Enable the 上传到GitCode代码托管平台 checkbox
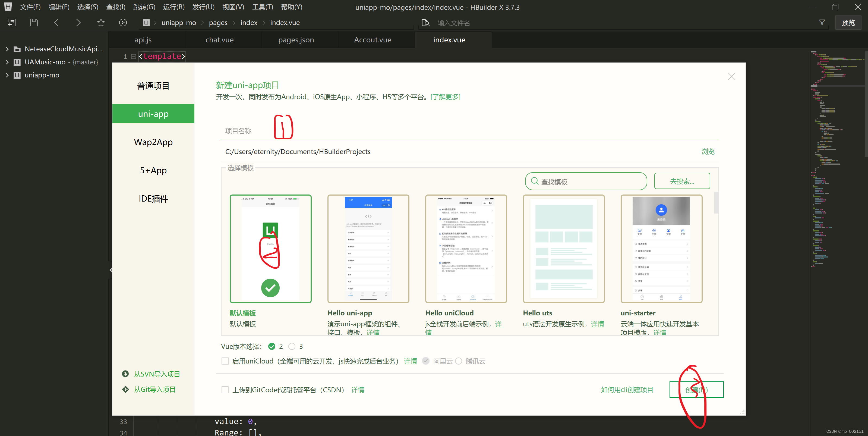 [x=225, y=390]
